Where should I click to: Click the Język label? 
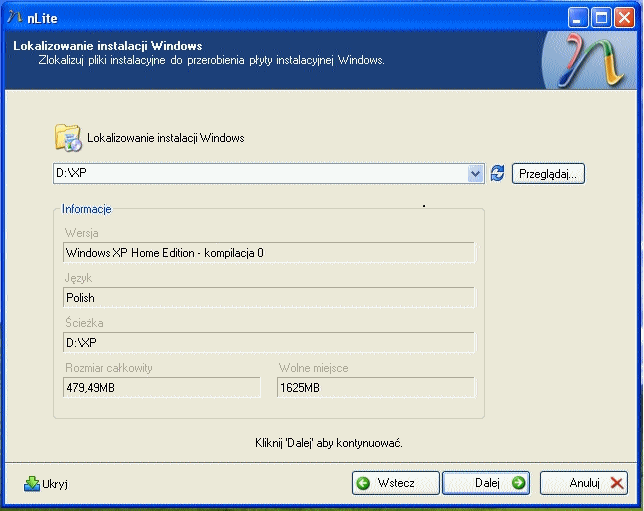[x=78, y=278]
